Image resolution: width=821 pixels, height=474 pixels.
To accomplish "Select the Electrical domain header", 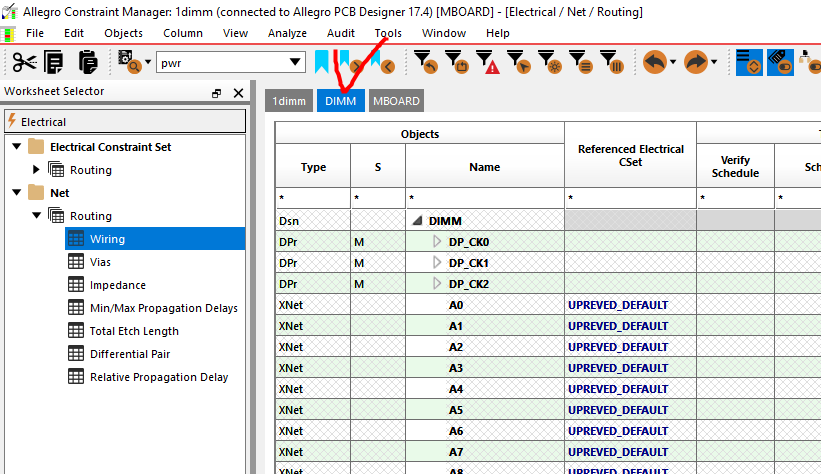I will [x=125, y=122].
